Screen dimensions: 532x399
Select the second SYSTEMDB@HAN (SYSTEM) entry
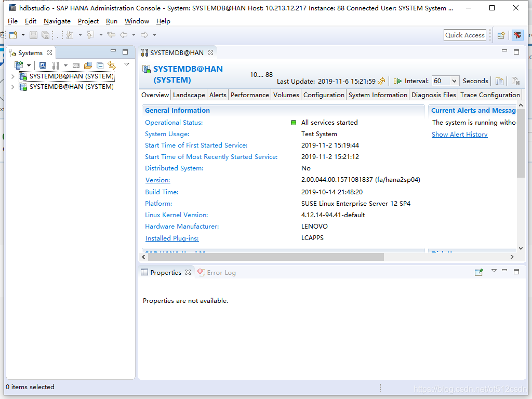point(66,87)
